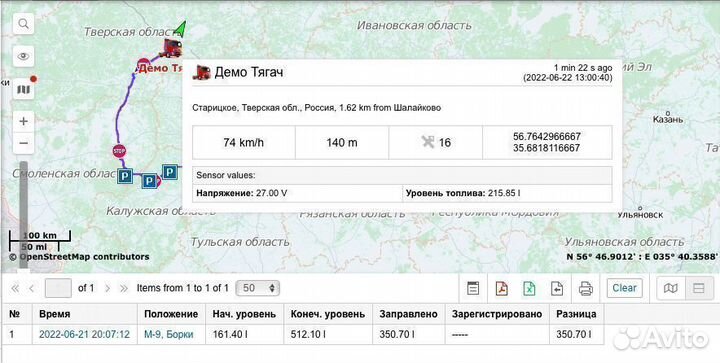Screen dimensions: 720x363
Task: Go to previous results page
Action: 32,288
